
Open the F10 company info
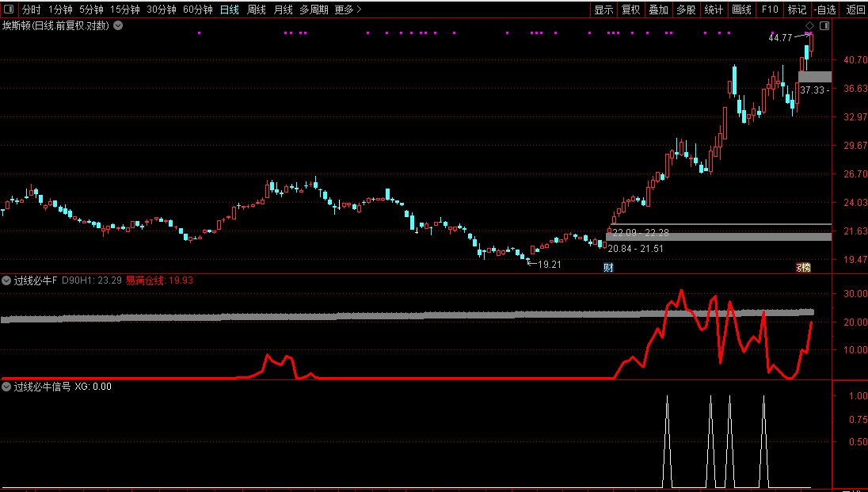pyautogui.click(x=770, y=10)
